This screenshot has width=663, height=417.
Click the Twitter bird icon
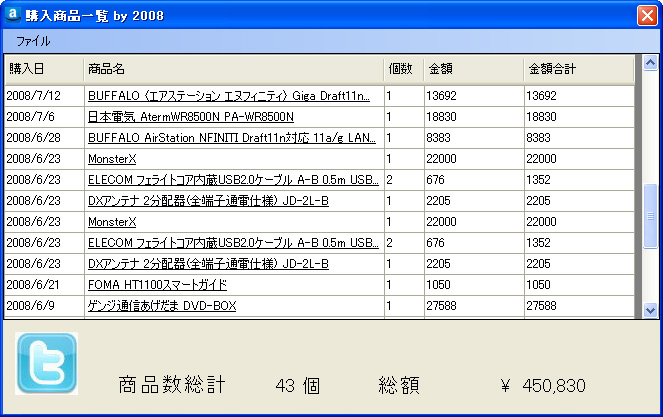(x=47, y=363)
